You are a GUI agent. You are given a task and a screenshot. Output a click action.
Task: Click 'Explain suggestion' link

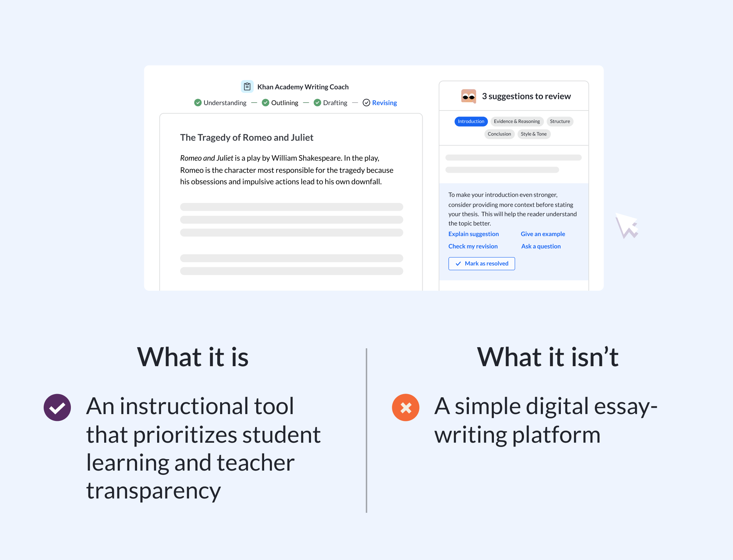point(474,234)
